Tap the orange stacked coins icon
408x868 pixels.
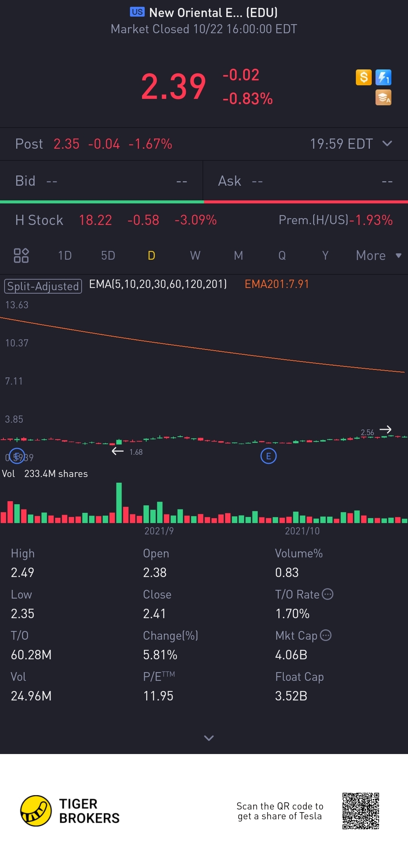point(383,97)
